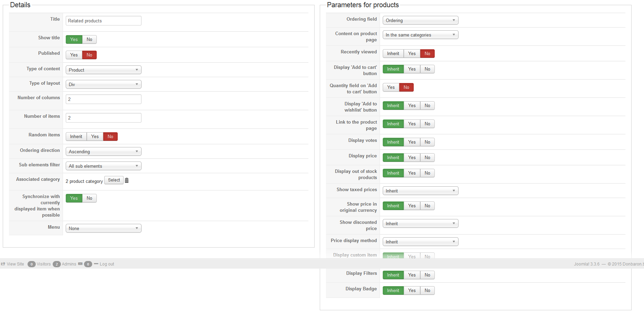This screenshot has height=312, width=644.
Task: Choose Yes for Display price
Action: [412, 158]
